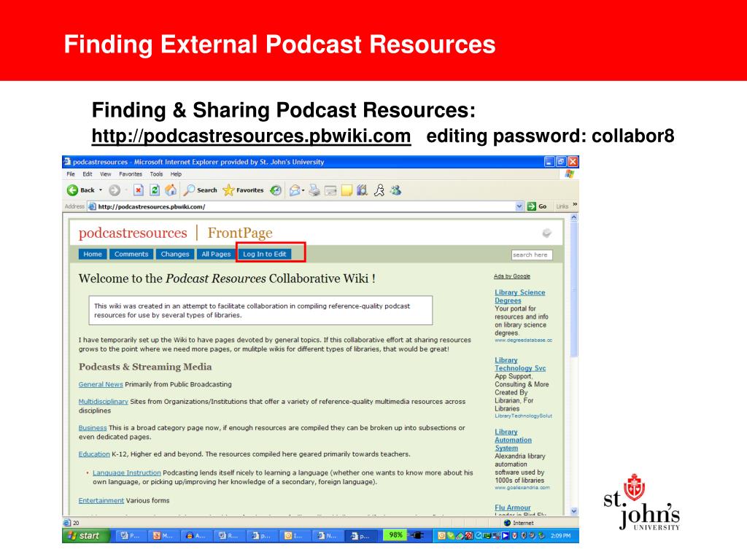Click the taskbar clock showing 2:09 PM
The height and width of the screenshot is (560, 747).
[560, 536]
